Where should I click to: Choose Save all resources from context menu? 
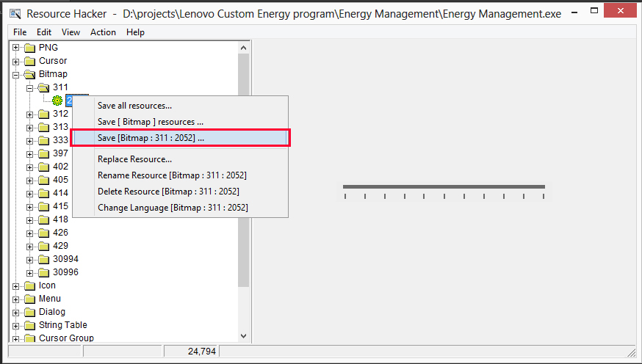coord(181,106)
